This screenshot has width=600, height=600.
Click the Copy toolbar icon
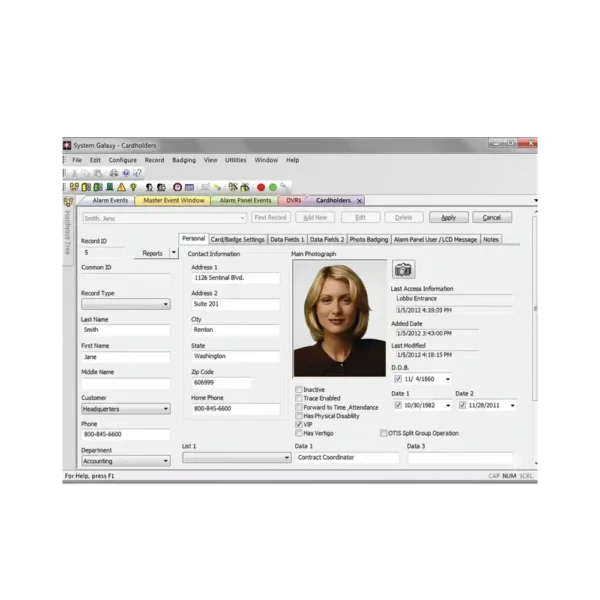click(x=86, y=173)
